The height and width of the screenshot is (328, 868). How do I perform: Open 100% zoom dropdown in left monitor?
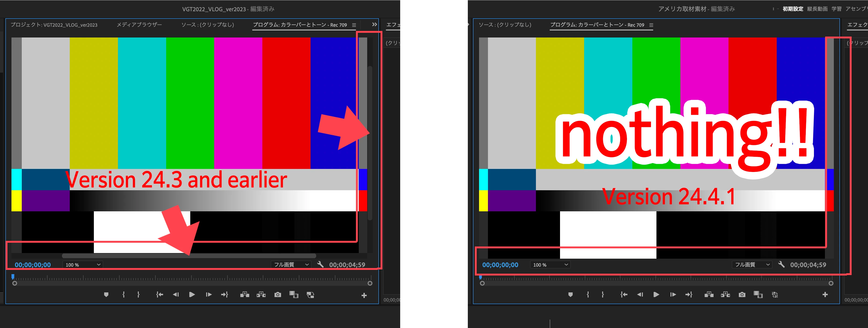pos(83,265)
